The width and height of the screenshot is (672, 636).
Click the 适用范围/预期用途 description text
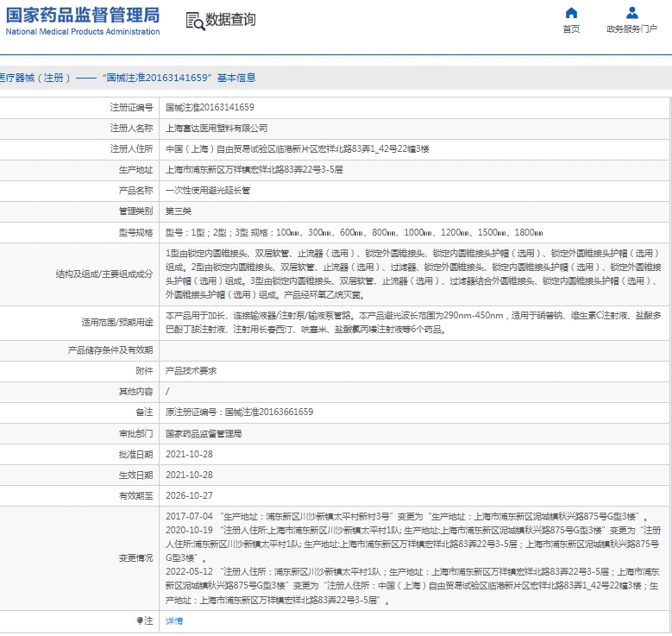point(413,323)
